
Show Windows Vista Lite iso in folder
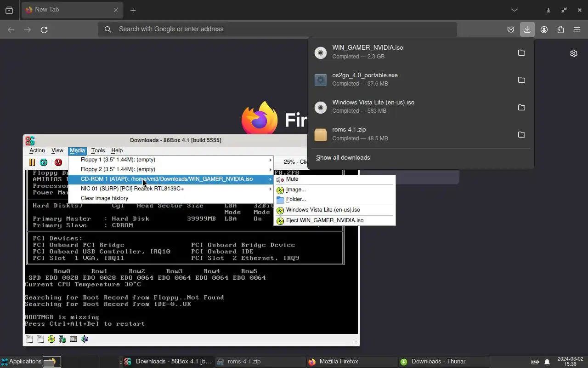[521, 107]
